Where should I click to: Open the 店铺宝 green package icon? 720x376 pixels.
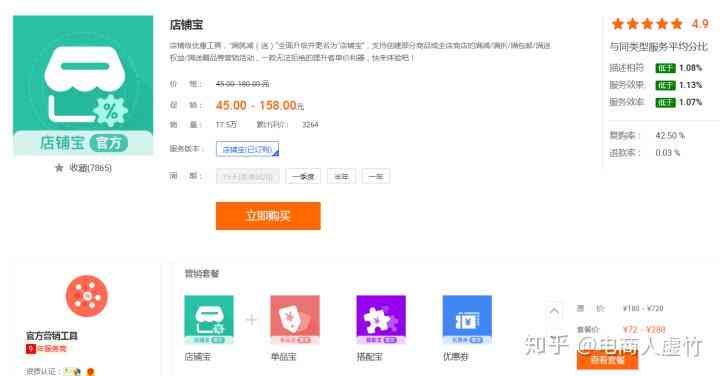click(209, 320)
